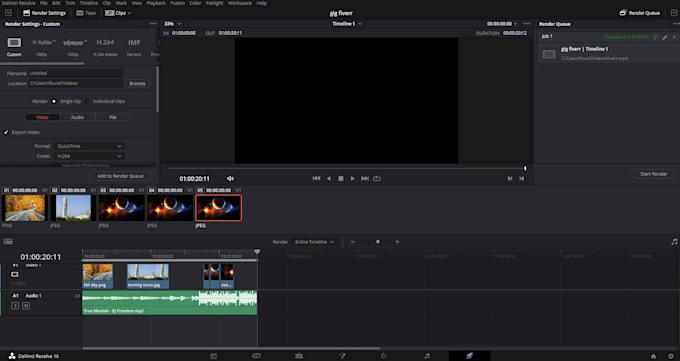Open the Fairlight page icon
This screenshot has height=361, width=680.
[427, 356]
